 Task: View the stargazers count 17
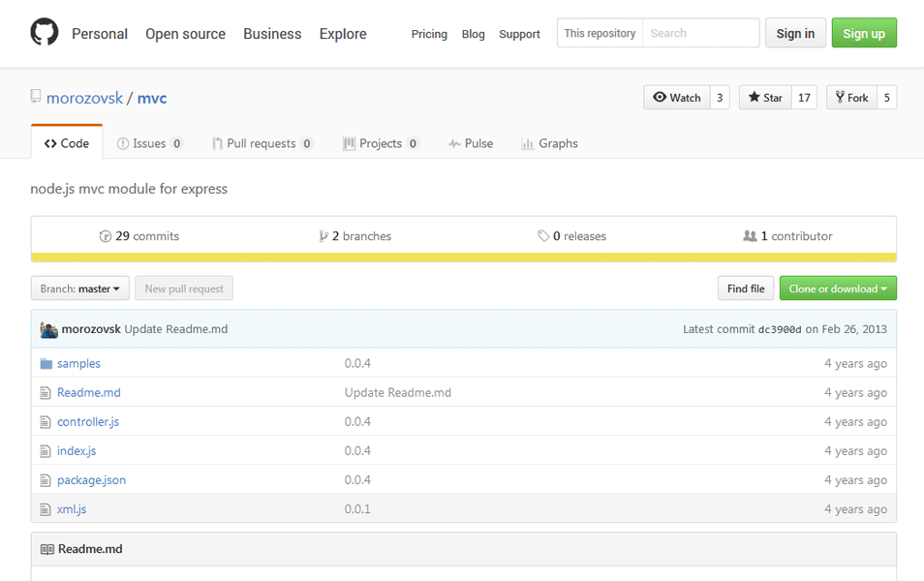tap(804, 97)
